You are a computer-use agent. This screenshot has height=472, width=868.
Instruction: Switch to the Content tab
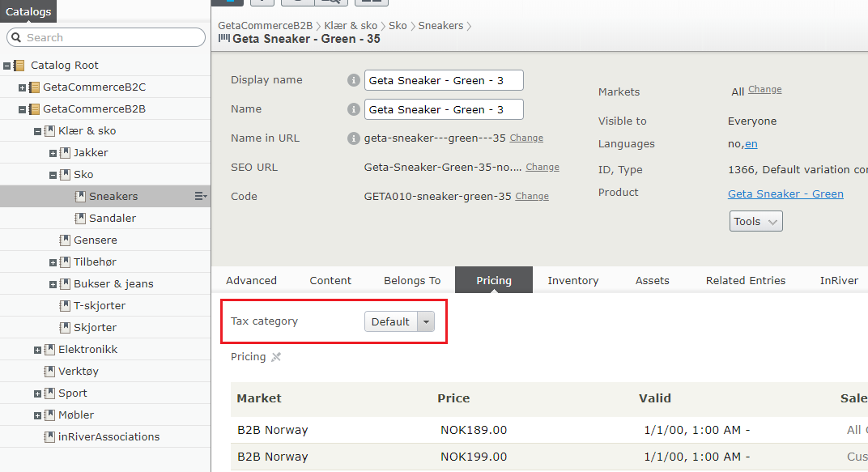(330, 281)
